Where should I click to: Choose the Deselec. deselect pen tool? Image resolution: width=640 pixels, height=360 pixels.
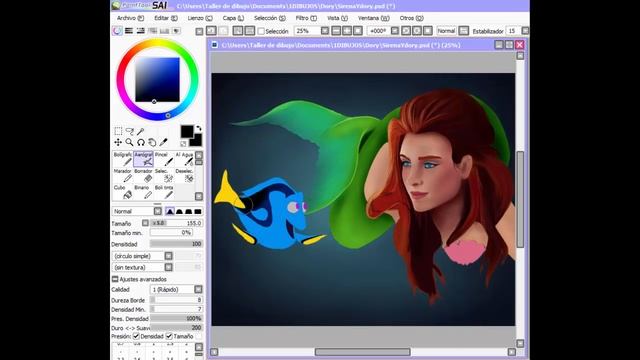(x=184, y=176)
